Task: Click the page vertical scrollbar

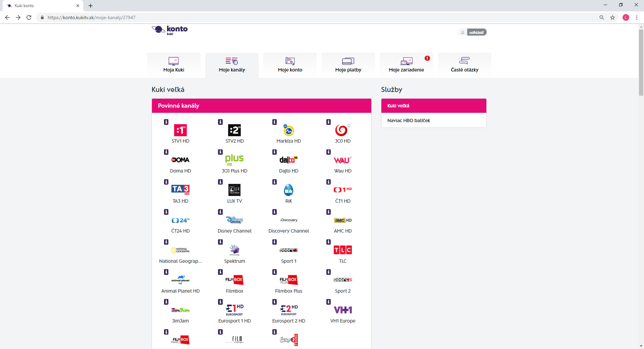Action: [x=641, y=62]
